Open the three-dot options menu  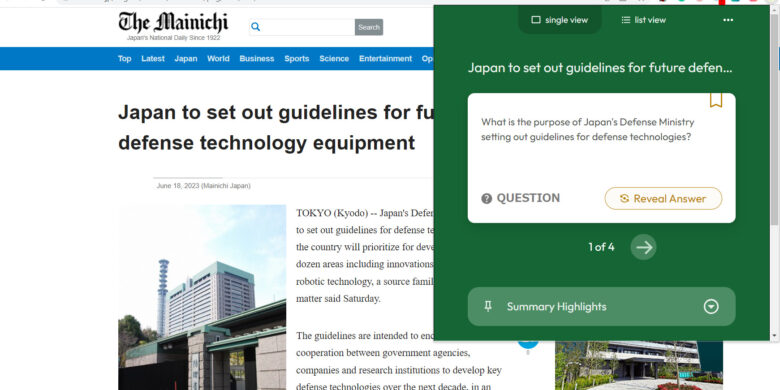point(728,20)
